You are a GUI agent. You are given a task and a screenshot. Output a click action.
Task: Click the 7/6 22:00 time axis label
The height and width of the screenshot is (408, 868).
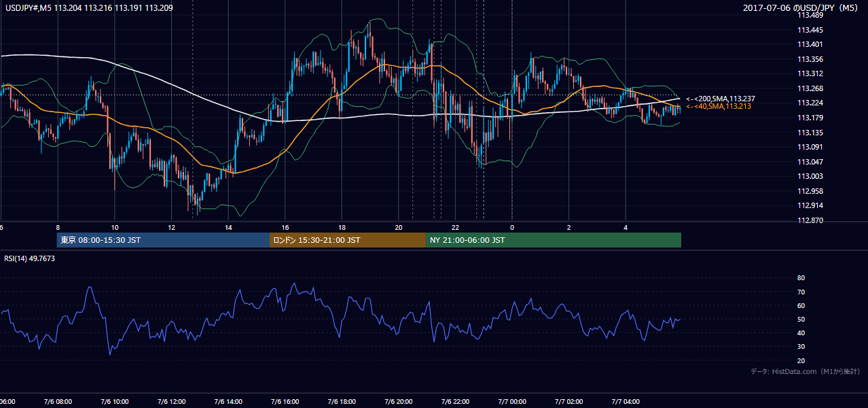click(456, 402)
